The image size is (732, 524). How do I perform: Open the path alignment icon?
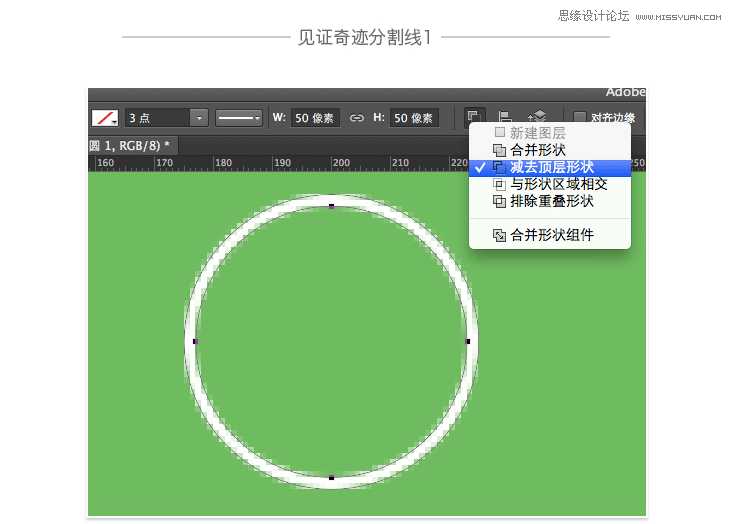[504, 117]
